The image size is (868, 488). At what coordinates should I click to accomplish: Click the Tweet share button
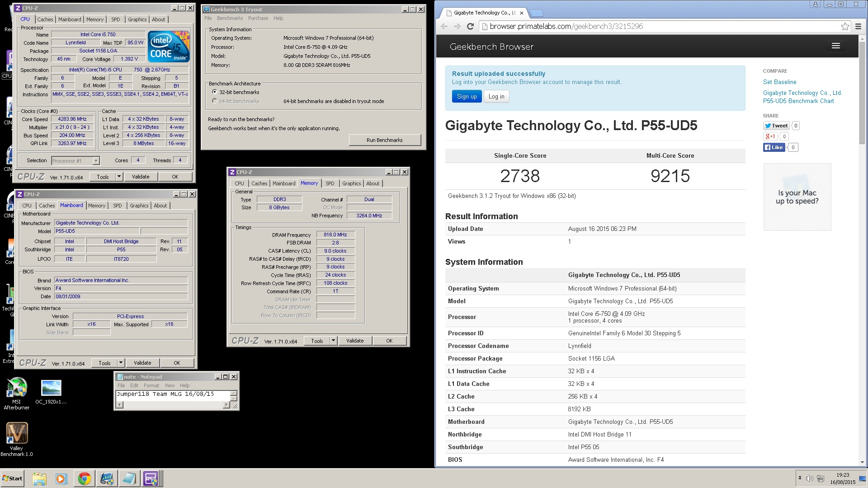point(776,126)
